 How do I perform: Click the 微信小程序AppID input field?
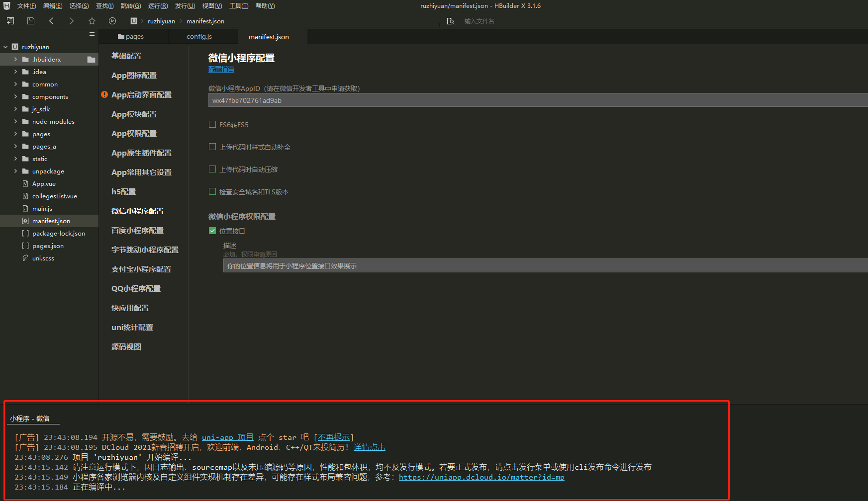pos(538,100)
